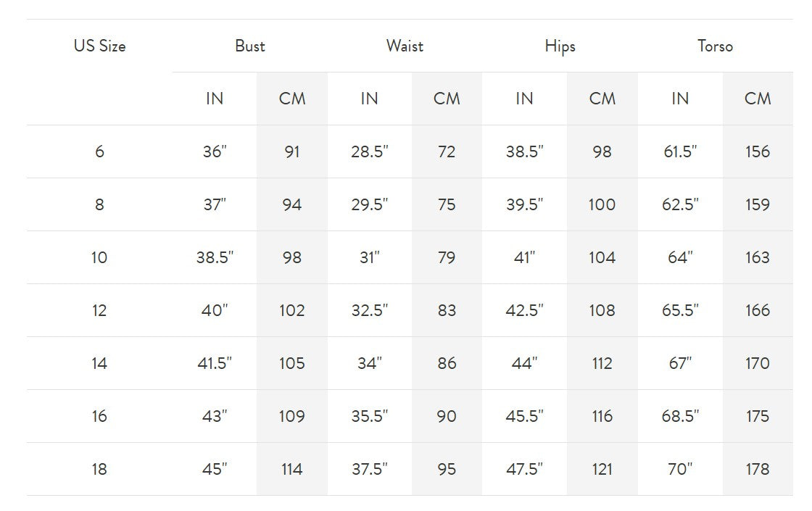Select the size 12 row label
812x511 pixels.
tap(99, 311)
